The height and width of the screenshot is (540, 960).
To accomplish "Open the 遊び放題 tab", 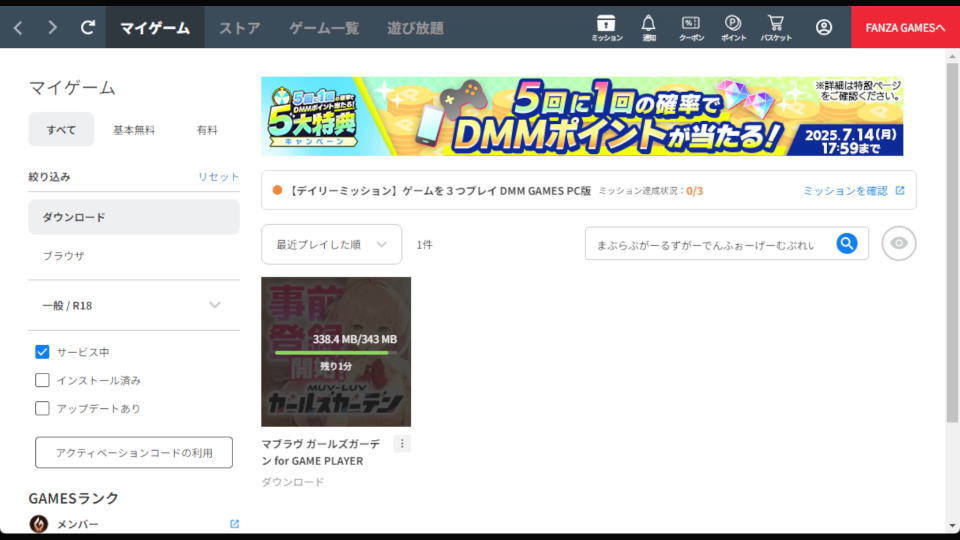I will click(x=415, y=28).
